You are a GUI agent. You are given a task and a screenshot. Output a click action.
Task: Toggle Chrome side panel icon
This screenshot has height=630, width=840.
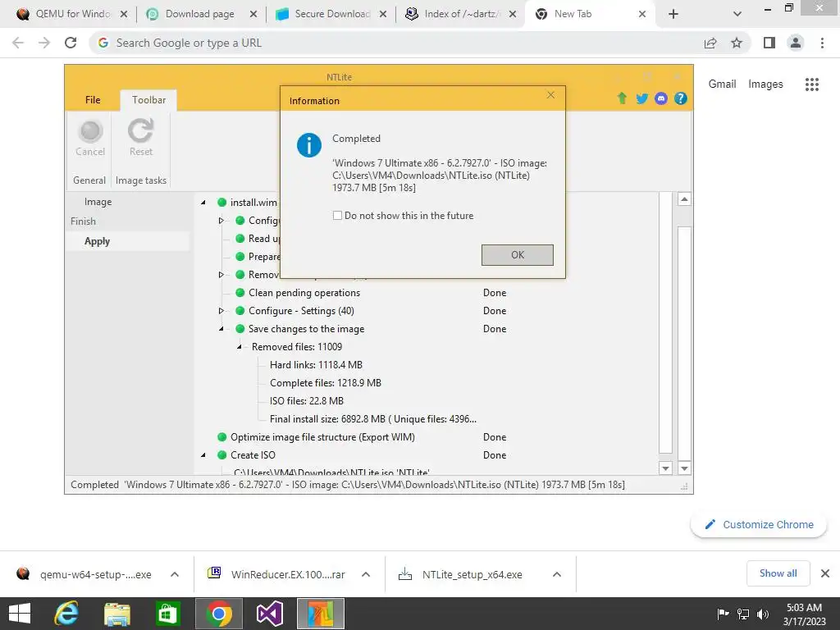point(769,43)
